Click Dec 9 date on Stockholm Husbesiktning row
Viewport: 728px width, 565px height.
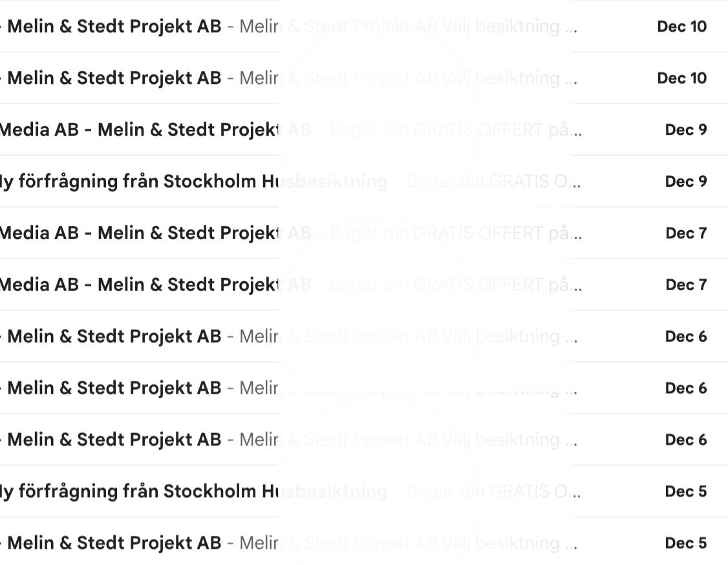tap(686, 182)
